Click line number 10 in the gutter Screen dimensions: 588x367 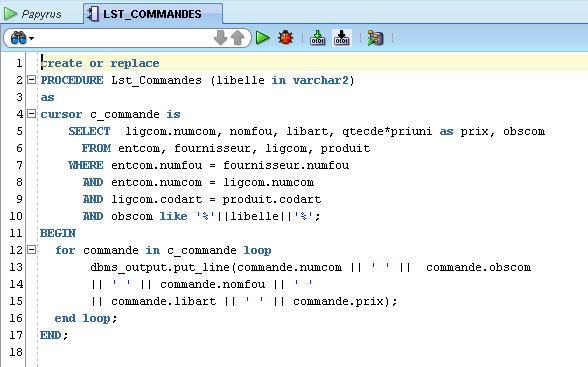tap(16, 216)
